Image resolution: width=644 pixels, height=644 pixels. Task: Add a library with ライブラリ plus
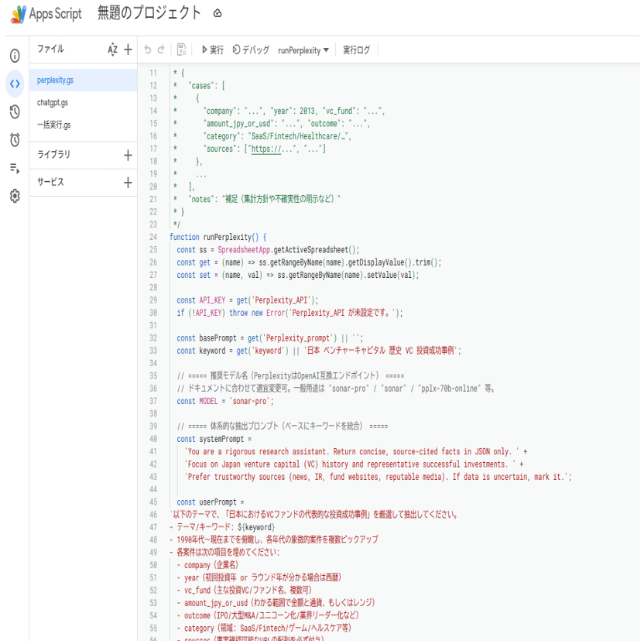coord(128,156)
